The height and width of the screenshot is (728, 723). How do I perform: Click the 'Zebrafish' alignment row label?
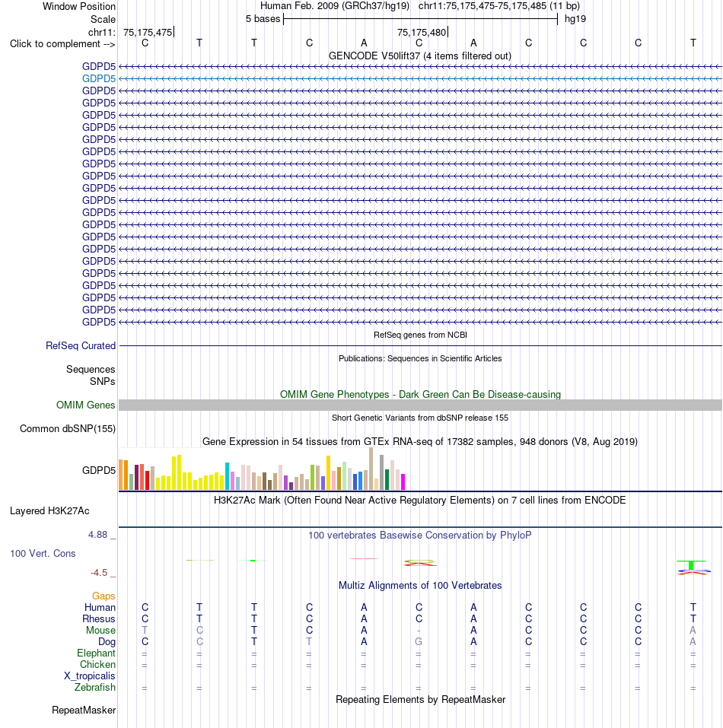(94, 687)
